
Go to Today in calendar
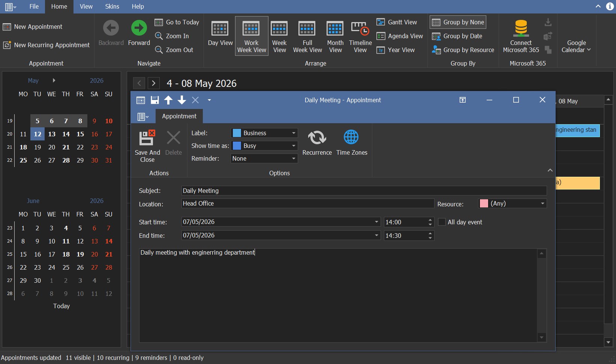177,22
